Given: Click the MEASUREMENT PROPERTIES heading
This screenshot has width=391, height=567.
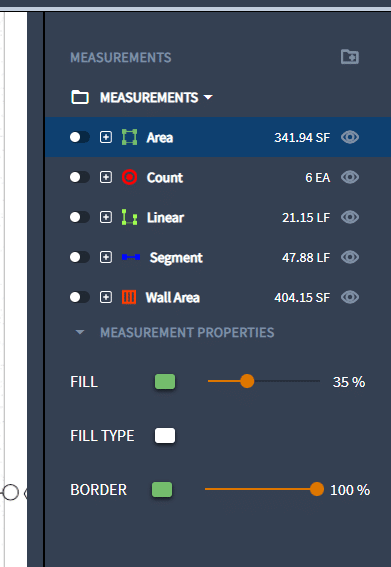Looking at the screenshot, I should (x=187, y=332).
